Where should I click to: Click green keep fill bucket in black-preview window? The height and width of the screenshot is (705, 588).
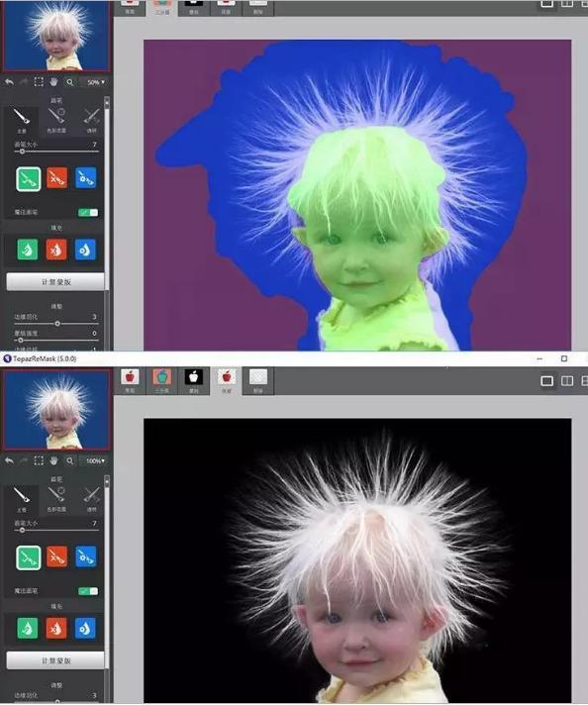point(28,628)
